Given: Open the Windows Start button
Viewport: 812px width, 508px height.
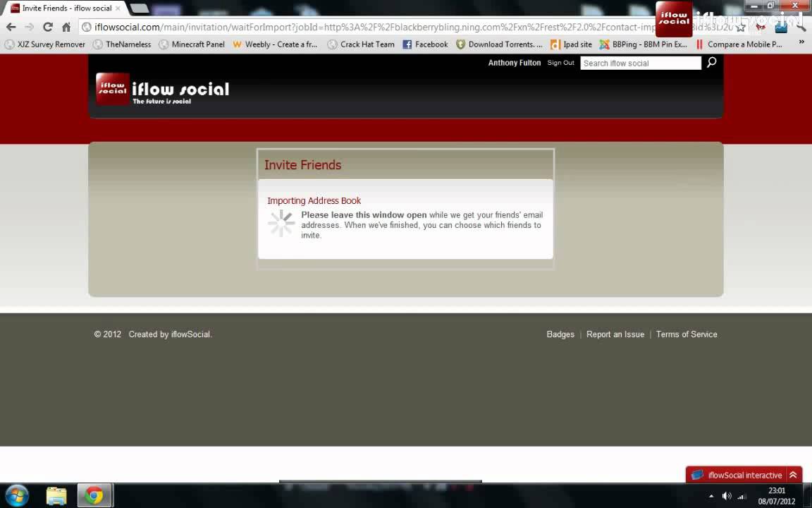Looking at the screenshot, I should 17,495.
